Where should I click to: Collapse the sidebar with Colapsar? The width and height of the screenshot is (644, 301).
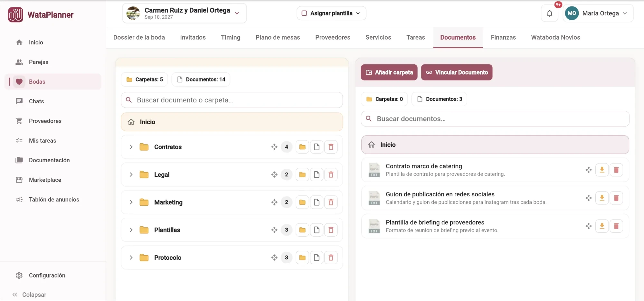coord(29,295)
